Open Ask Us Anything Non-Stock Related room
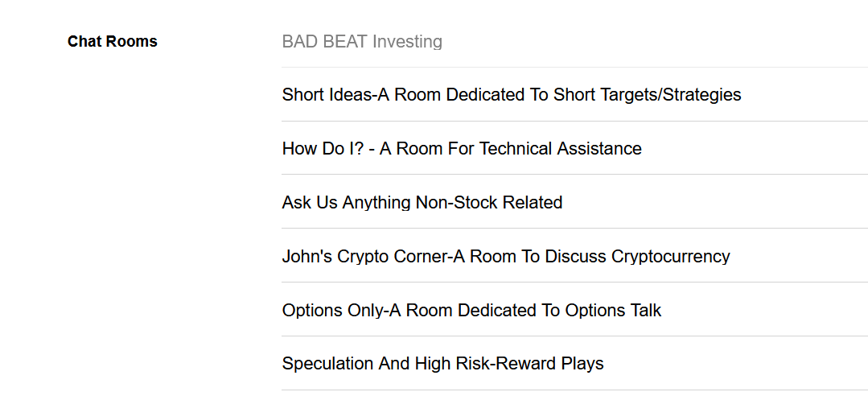Screen dimensions: 868x396 pos(422,202)
